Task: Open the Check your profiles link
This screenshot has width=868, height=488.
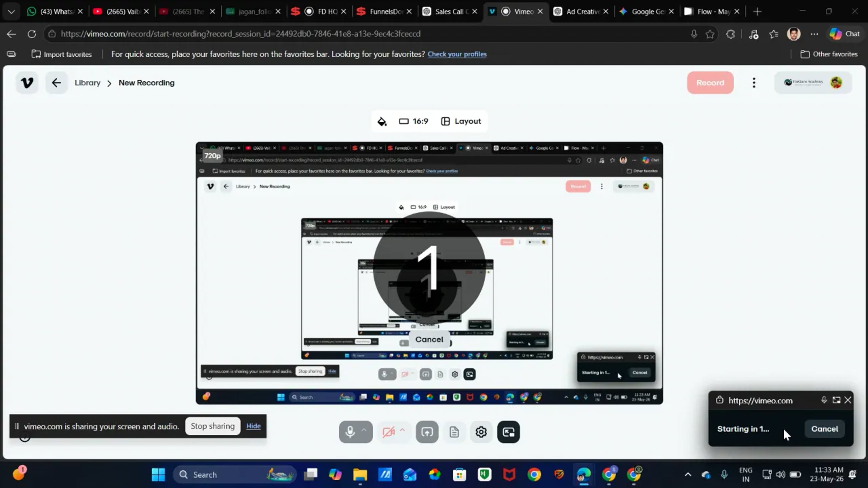Action: point(457,54)
